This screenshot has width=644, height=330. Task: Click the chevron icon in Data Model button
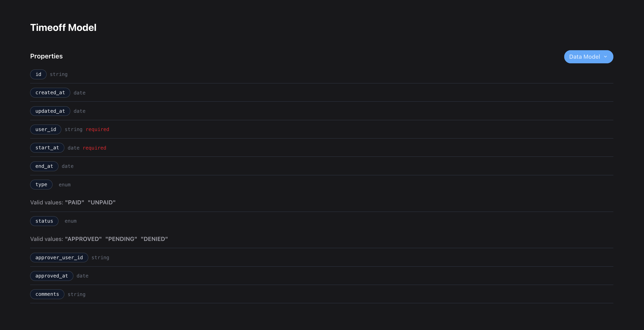click(x=605, y=57)
